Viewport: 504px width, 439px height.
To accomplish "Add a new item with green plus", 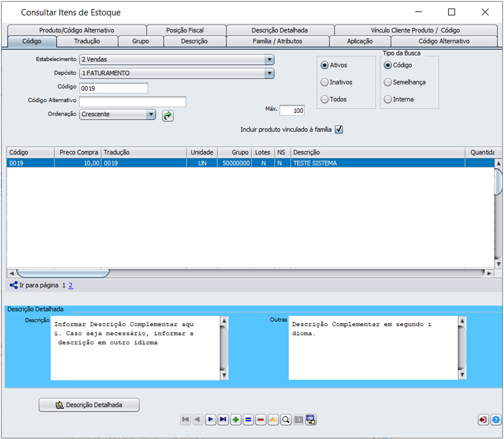I will pyautogui.click(x=236, y=419).
